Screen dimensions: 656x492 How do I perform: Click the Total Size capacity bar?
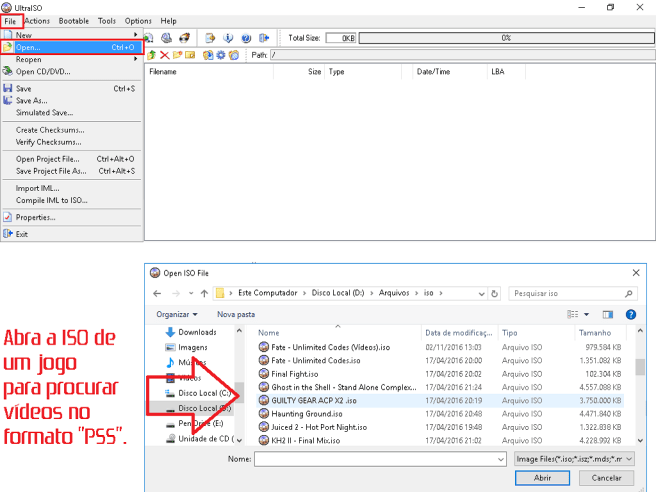point(506,38)
